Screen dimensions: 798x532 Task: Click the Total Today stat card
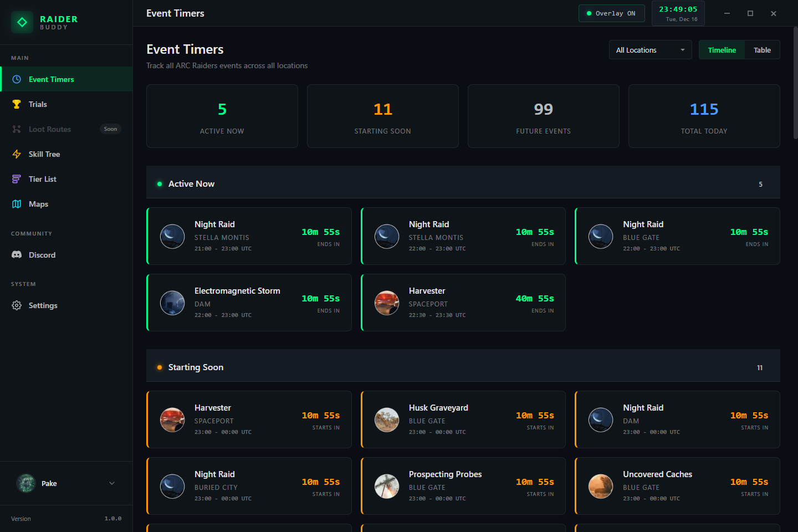[704, 116]
